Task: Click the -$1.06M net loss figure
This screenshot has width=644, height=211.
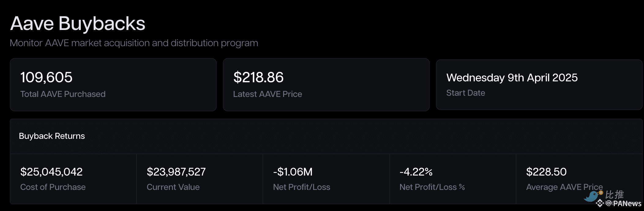Action: (293, 172)
